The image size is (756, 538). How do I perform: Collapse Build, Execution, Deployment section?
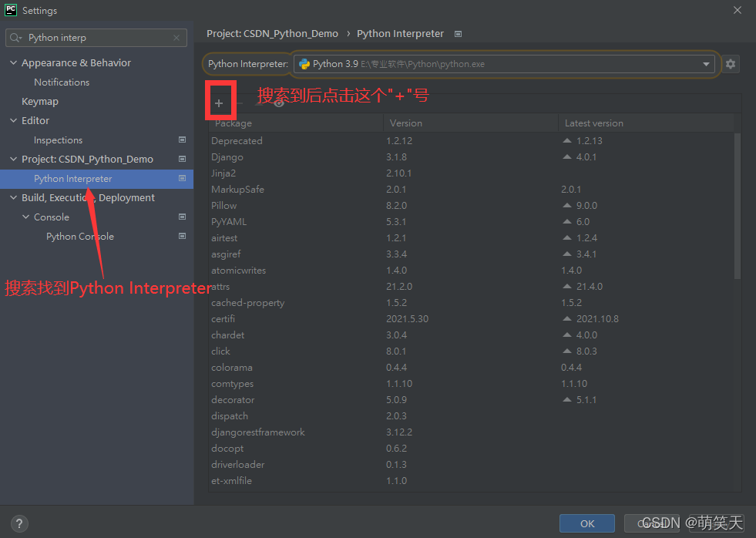(14, 197)
